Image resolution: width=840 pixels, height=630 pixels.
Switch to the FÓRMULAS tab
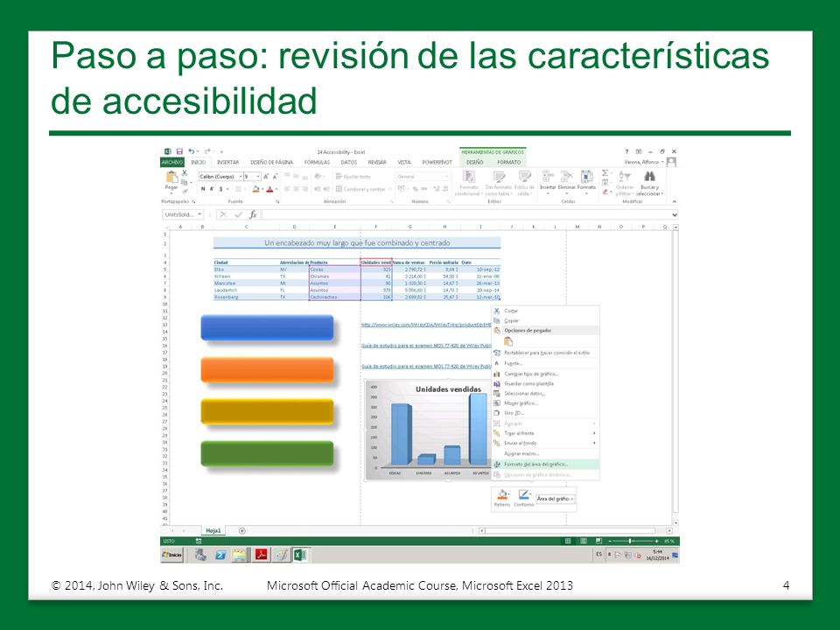tap(317, 162)
